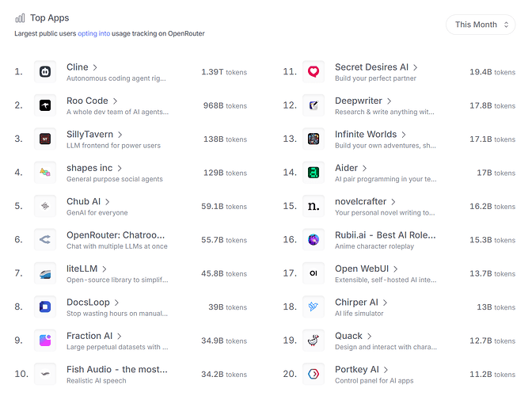This screenshot has width=532, height=396.
Task: Click the Roo Code app icon
Action: (45, 105)
